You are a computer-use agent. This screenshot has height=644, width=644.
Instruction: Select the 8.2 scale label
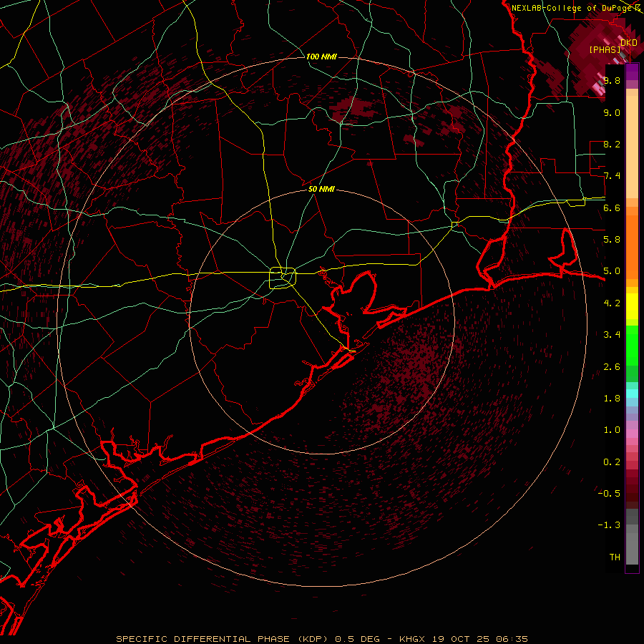612,144
